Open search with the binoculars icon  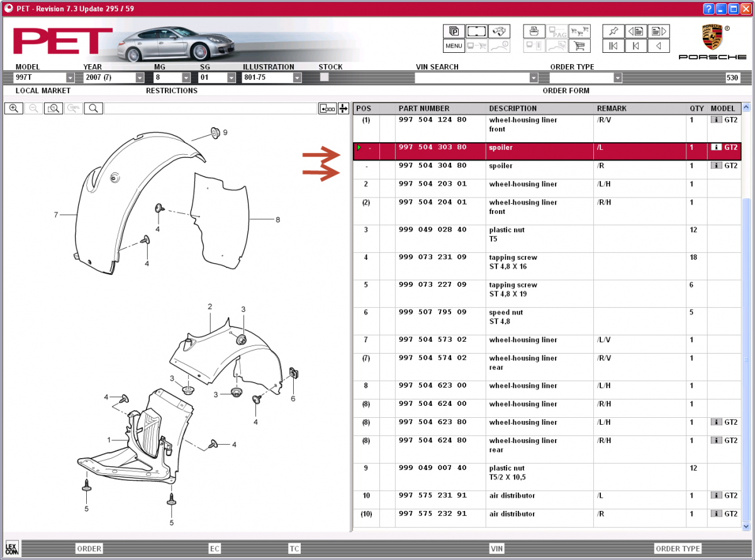(499, 31)
